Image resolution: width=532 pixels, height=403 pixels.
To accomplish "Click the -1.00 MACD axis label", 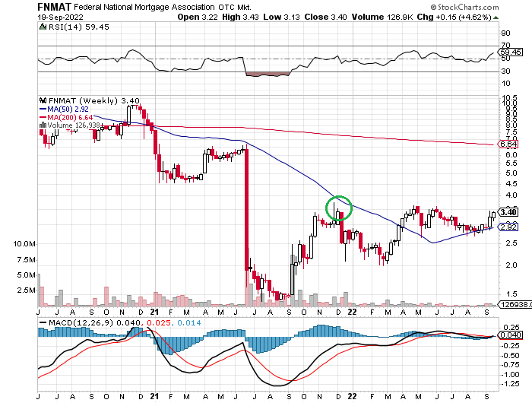I will click(511, 374).
